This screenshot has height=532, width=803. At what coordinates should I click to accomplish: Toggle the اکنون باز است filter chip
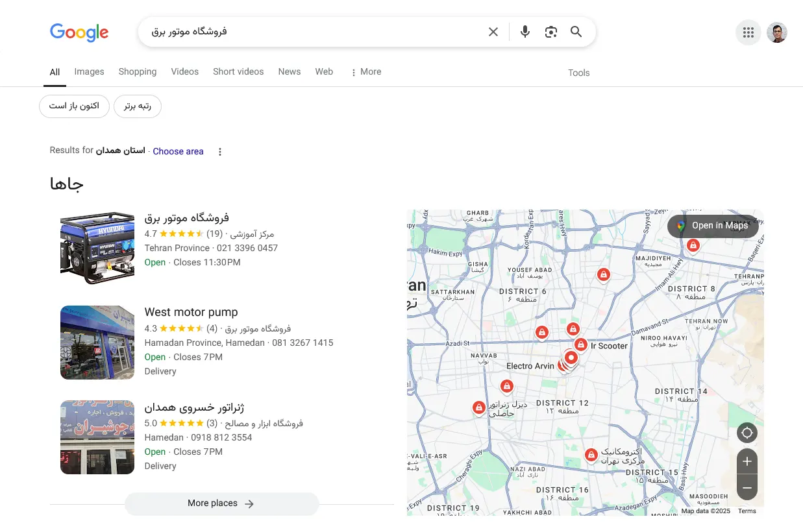[x=74, y=106]
